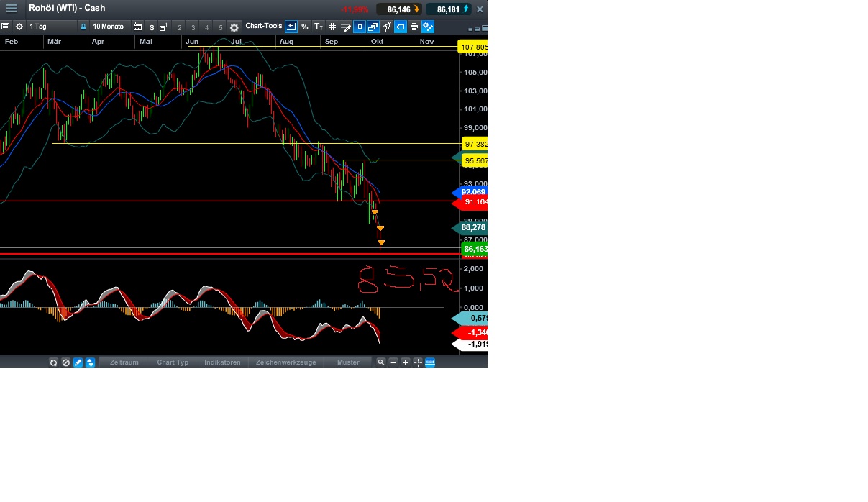Open the Chart-Tools percent scaling icon
This screenshot has width=868, height=502.
point(304,27)
